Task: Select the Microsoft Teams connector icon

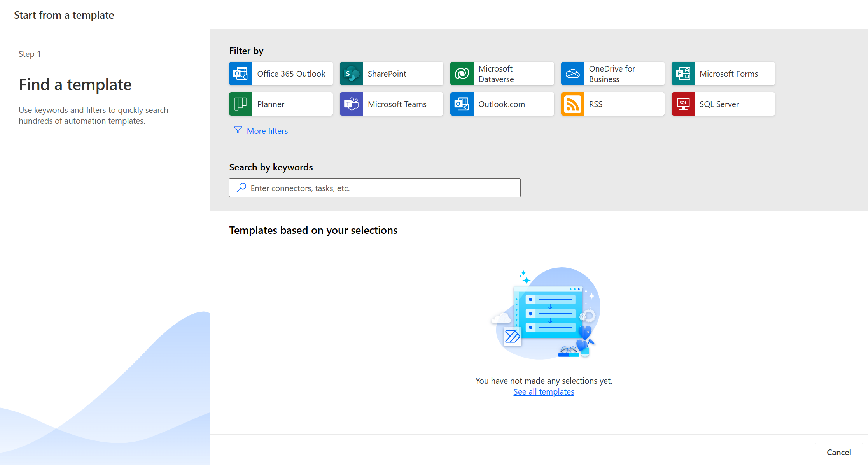Action: pos(351,104)
